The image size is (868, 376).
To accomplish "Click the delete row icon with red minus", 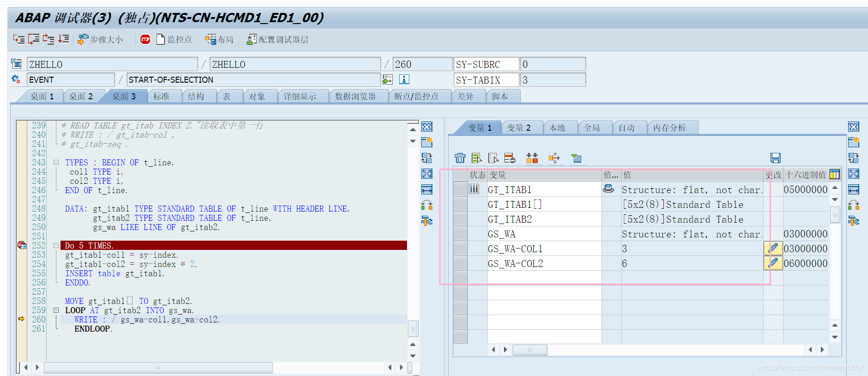I will tap(510, 158).
